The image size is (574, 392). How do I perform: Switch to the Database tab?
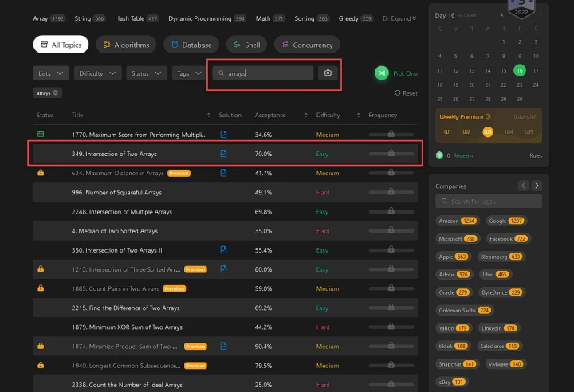[191, 45]
